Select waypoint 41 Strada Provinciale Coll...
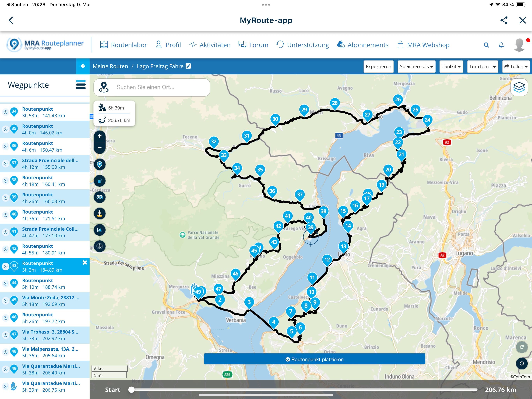This screenshot has width=532, height=399. click(45, 232)
